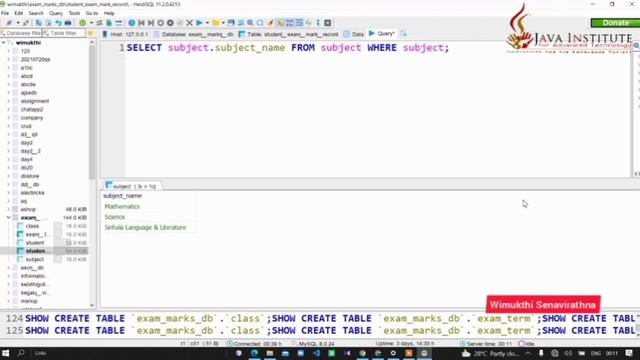
Task: Click the connect session manager icon
Action: 9,23
